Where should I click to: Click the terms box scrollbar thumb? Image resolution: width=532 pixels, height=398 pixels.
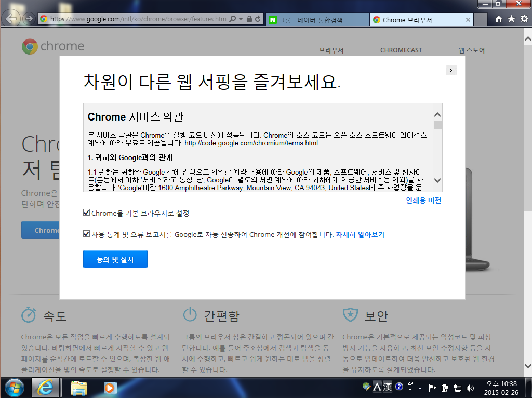437,125
